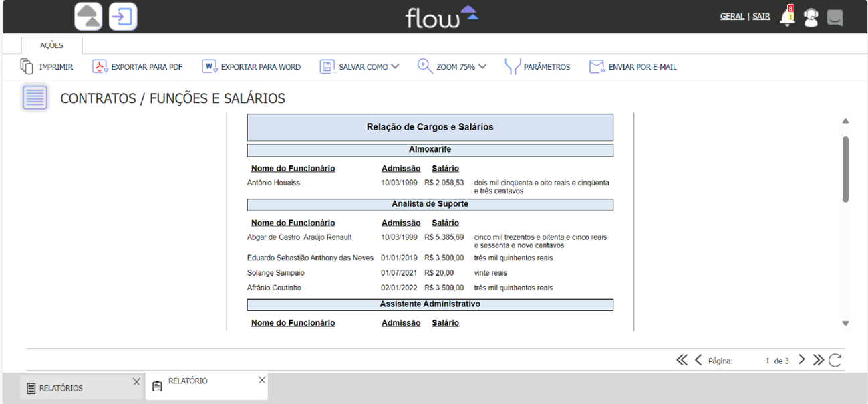Click the scroll down arrow of report
This screenshot has height=404, width=868.
pos(845,323)
